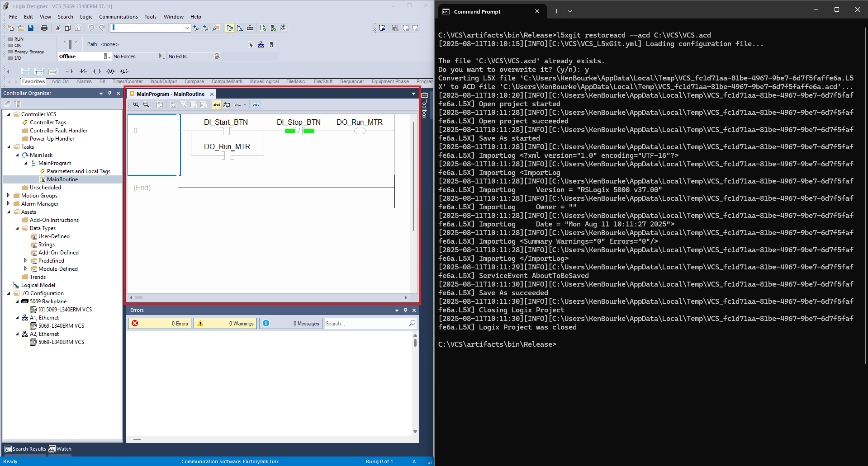This screenshot has height=466, width=868.
Task: Insert a Rung from the instruction toolbar
Action: [x=25, y=71]
